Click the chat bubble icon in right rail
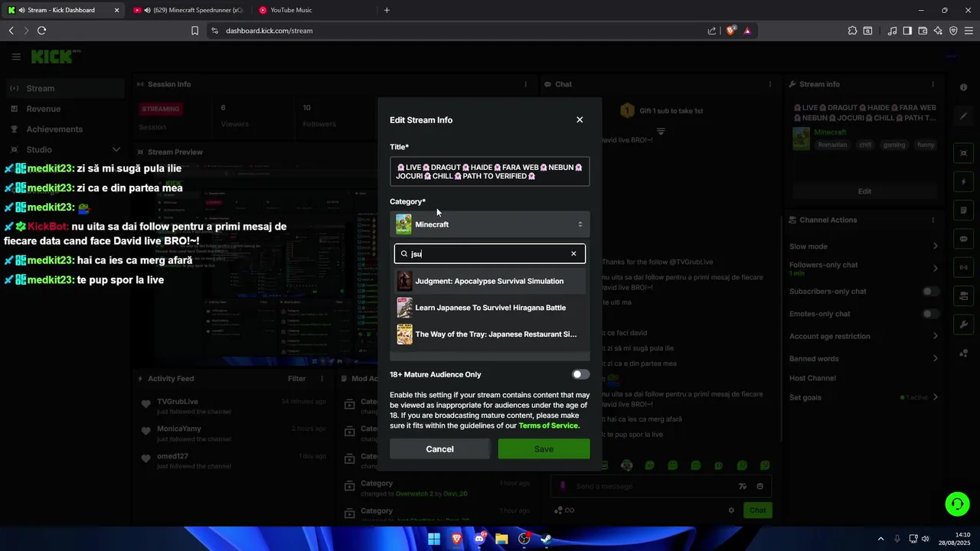Image resolution: width=980 pixels, height=551 pixels. 964,239
